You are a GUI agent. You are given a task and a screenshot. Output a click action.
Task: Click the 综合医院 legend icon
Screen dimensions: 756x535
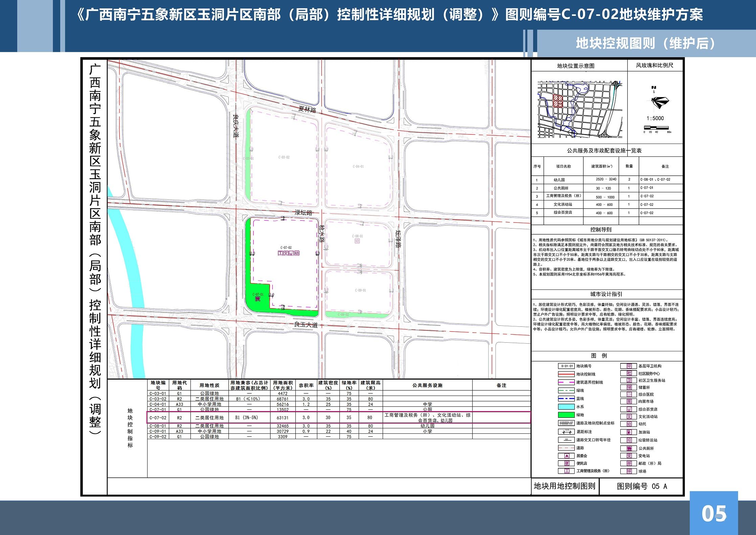(x=629, y=394)
